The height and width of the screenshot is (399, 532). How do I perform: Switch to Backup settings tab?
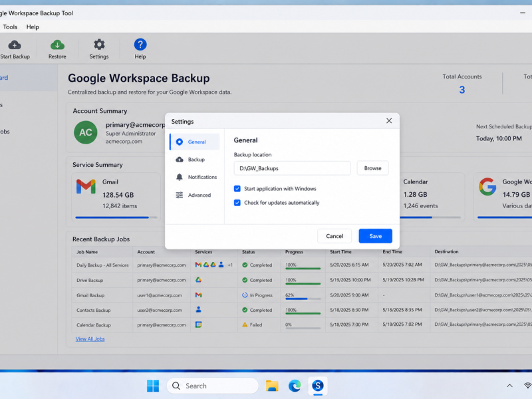click(x=195, y=160)
